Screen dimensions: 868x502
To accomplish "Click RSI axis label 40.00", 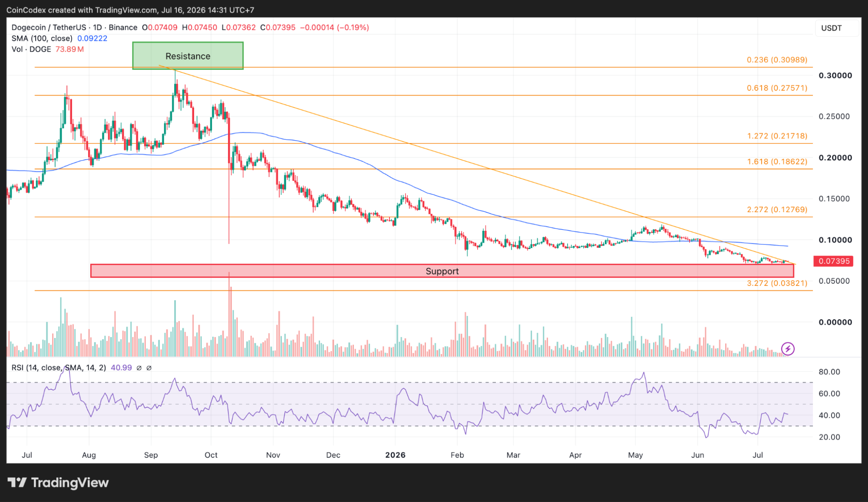I will coord(829,415).
